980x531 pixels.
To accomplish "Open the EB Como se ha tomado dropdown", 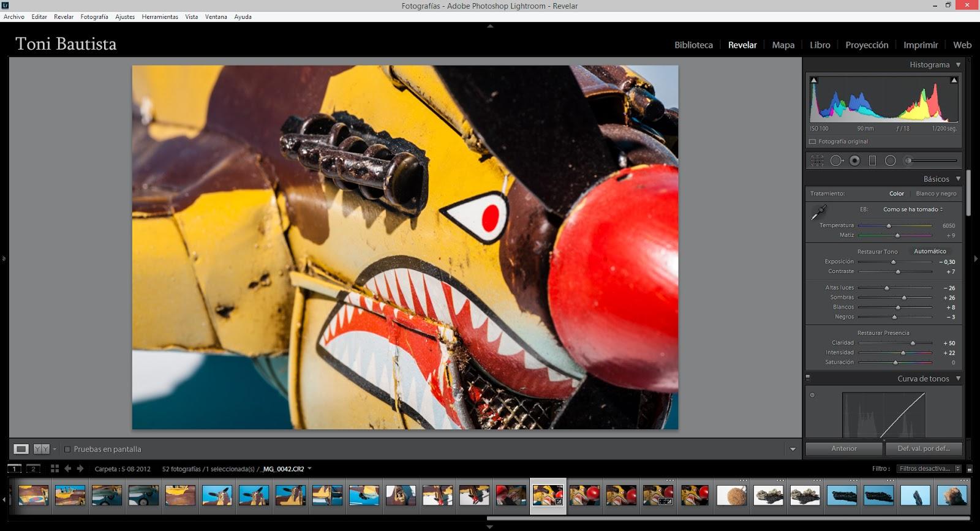I will tap(913, 209).
